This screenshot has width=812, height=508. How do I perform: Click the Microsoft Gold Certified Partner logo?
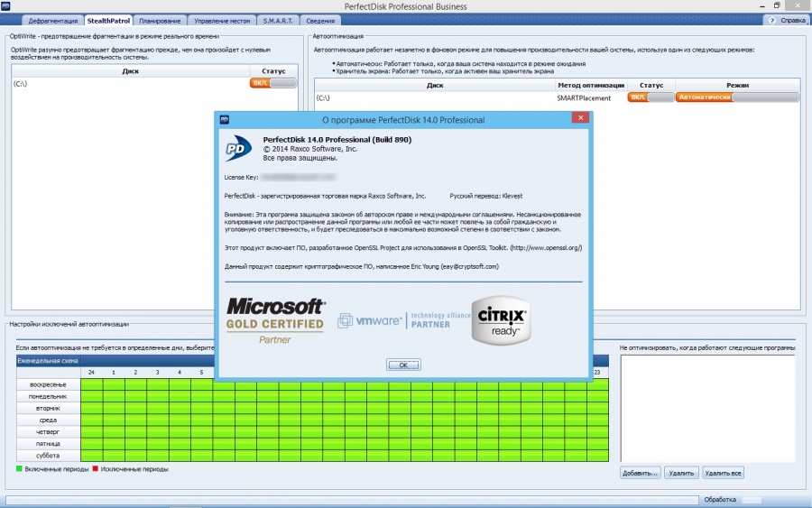(x=275, y=320)
